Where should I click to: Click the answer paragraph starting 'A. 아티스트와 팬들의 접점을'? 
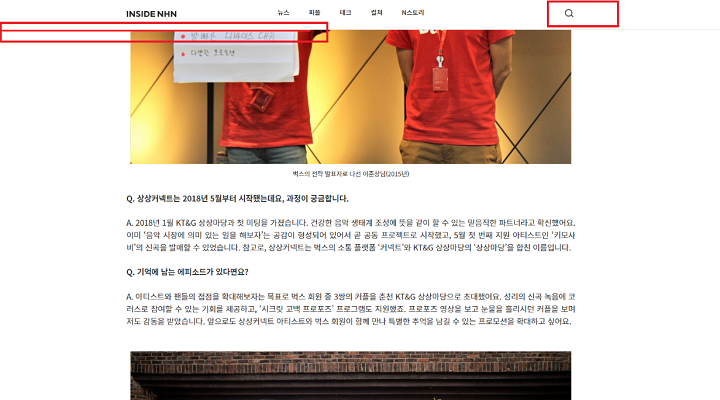351,309
